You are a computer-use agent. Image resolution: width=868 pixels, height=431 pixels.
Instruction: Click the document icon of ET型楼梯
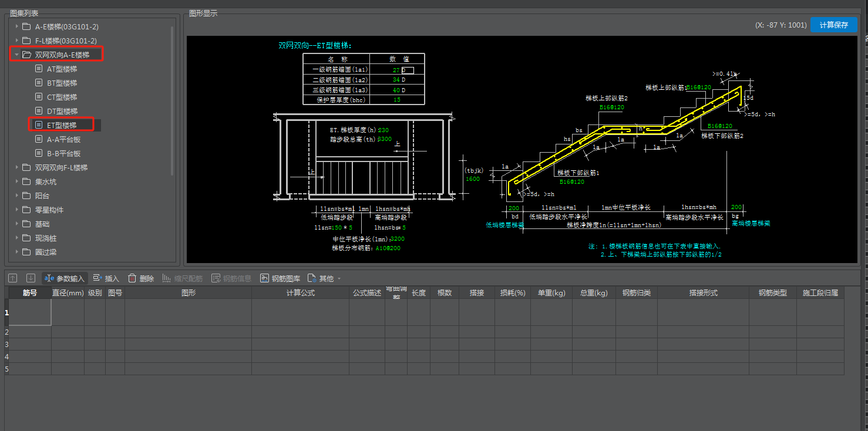(x=39, y=125)
